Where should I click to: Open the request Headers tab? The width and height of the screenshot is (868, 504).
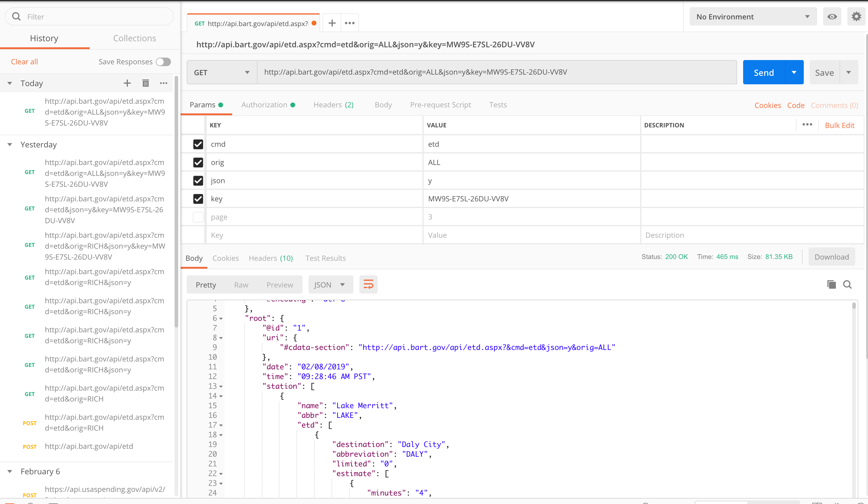point(328,105)
